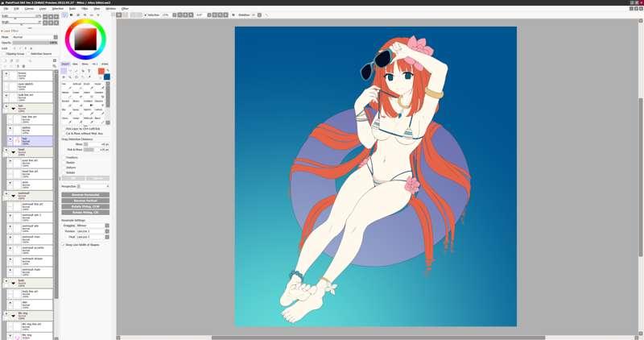
Task: Collapse the swimsuit layer folder
Action: [13, 196]
